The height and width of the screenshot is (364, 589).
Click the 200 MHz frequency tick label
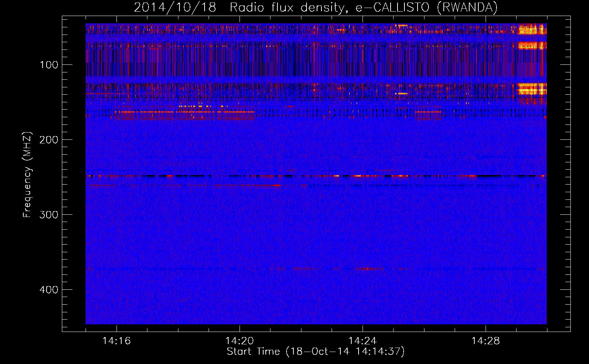click(49, 140)
